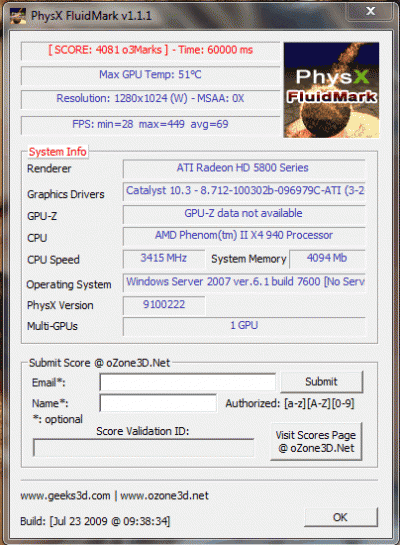Focus the Email input field

[188, 382]
